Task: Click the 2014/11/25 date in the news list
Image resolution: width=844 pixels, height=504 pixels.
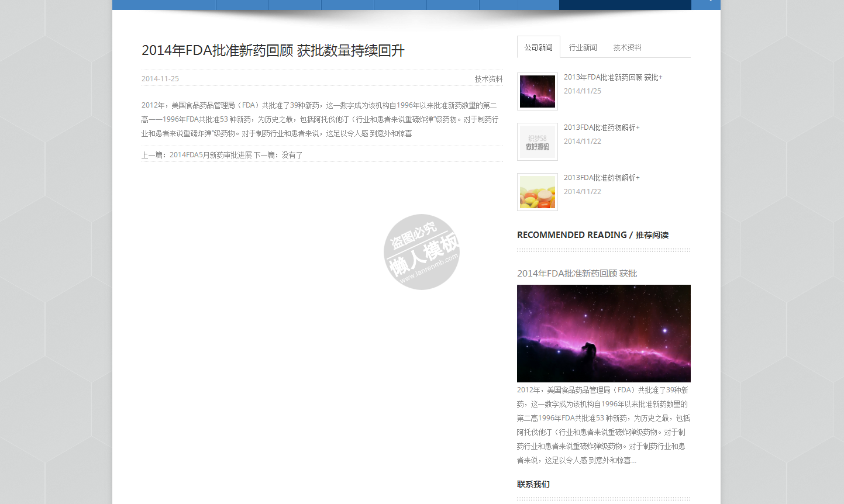Action: coord(583,91)
